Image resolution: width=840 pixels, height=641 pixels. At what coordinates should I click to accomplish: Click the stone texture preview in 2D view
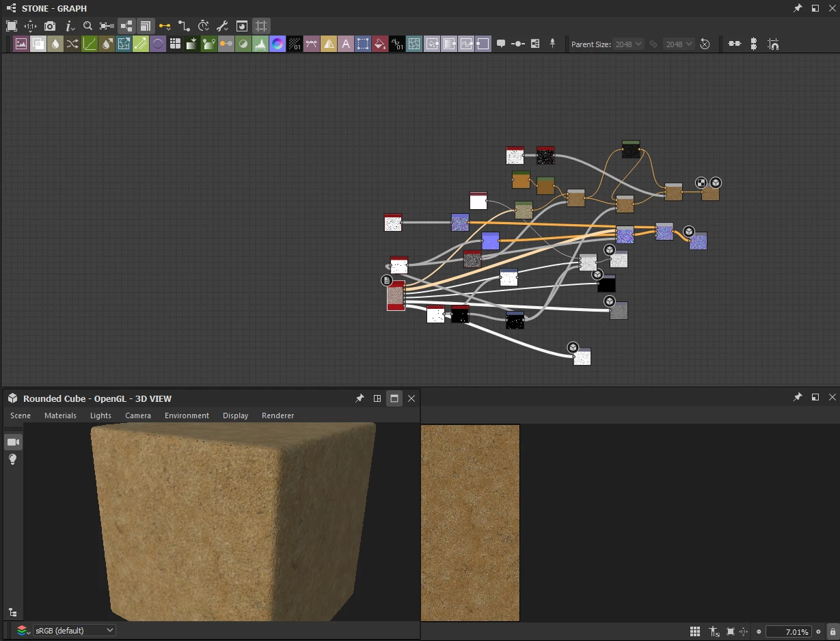tap(470, 522)
